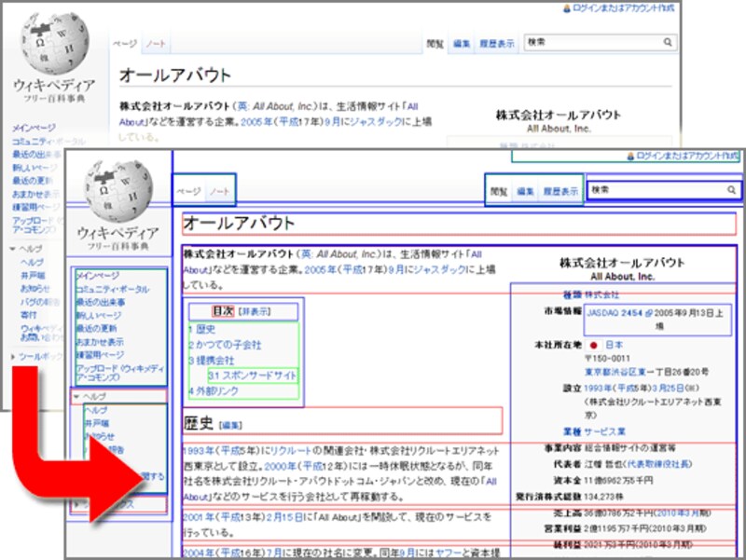Screen dimensions: 746x560
Task: Click the external-link icon after JASDAQ 2454
Action: (648, 313)
